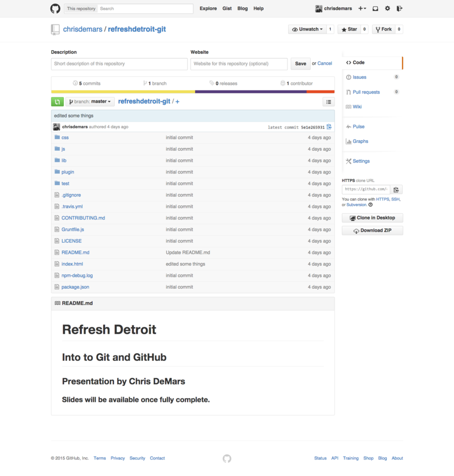Open the Pulse tab
Image resolution: width=454 pixels, height=476 pixels.
[358, 126]
